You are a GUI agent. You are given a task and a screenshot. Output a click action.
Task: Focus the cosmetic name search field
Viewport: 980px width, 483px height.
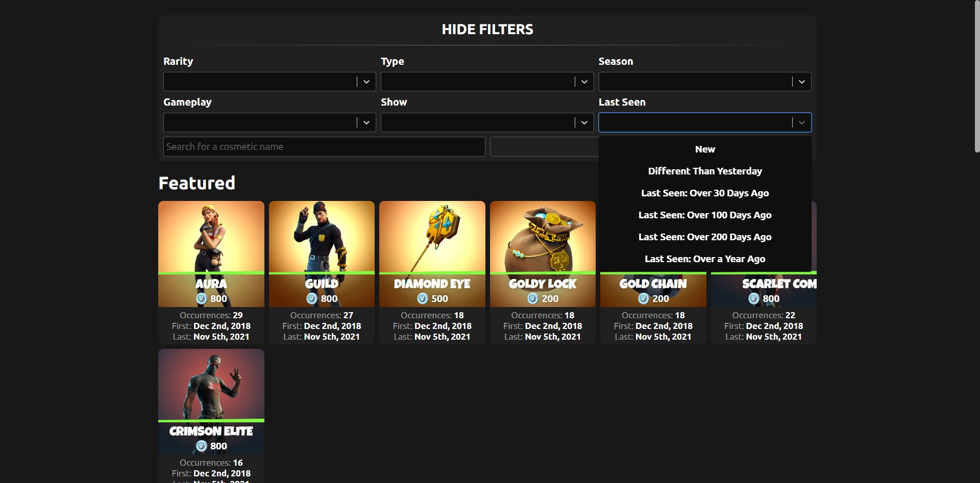324,147
